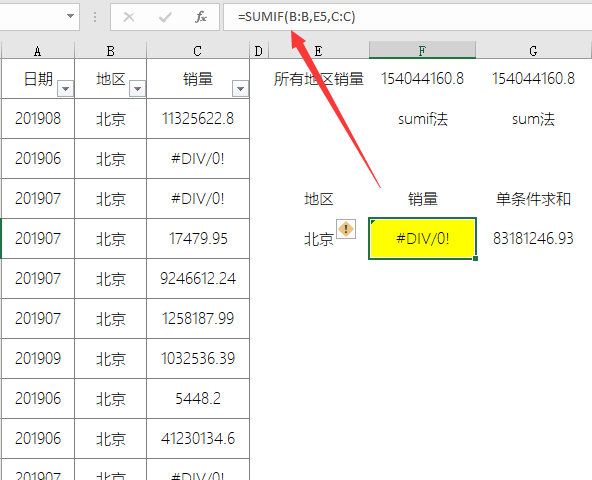The height and width of the screenshot is (480, 592).
Task: Select cell with value 1258187.99
Action: tap(198, 319)
